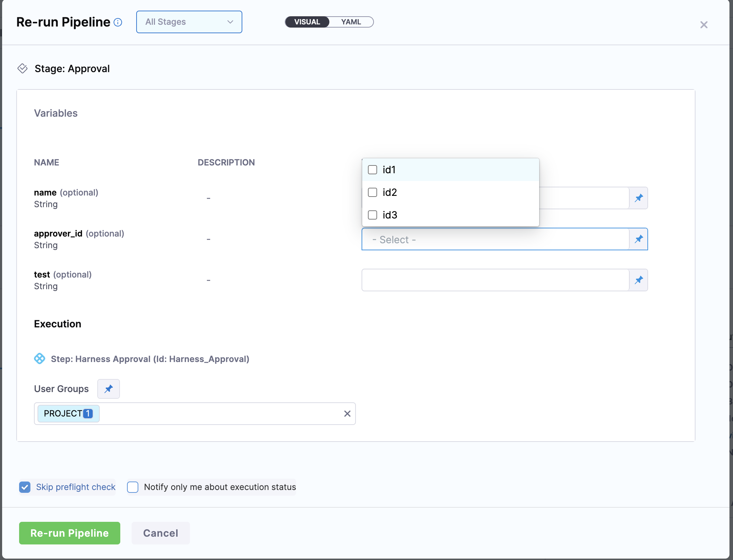733x560 pixels.
Task: Check the id3 option
Action: (x=373, y=215)
